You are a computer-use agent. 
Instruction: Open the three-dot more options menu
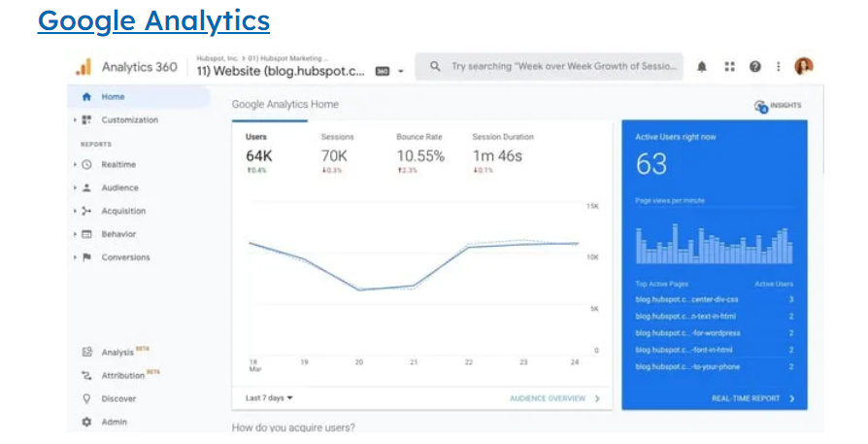coord(779,67)
